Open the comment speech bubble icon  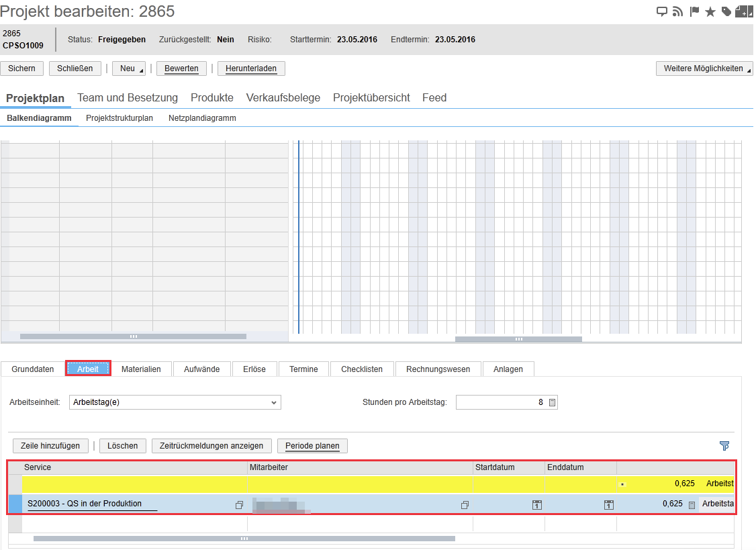pyautogui.click(x=662, y=11)
